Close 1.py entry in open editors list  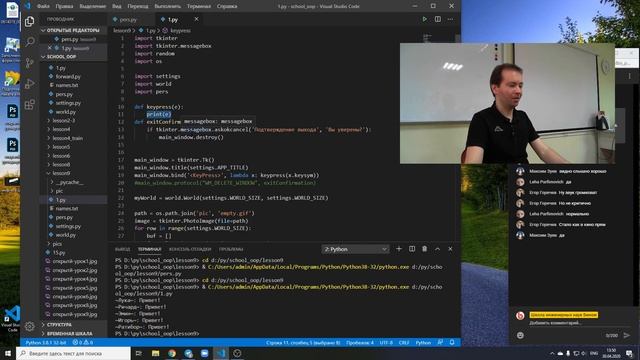click(x=50, y=48)
